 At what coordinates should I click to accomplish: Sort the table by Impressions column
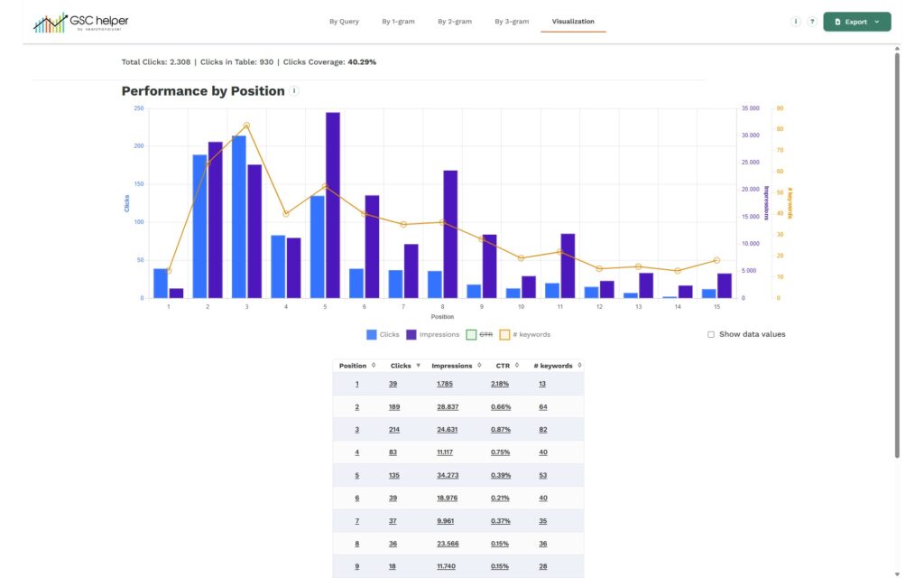479,366
